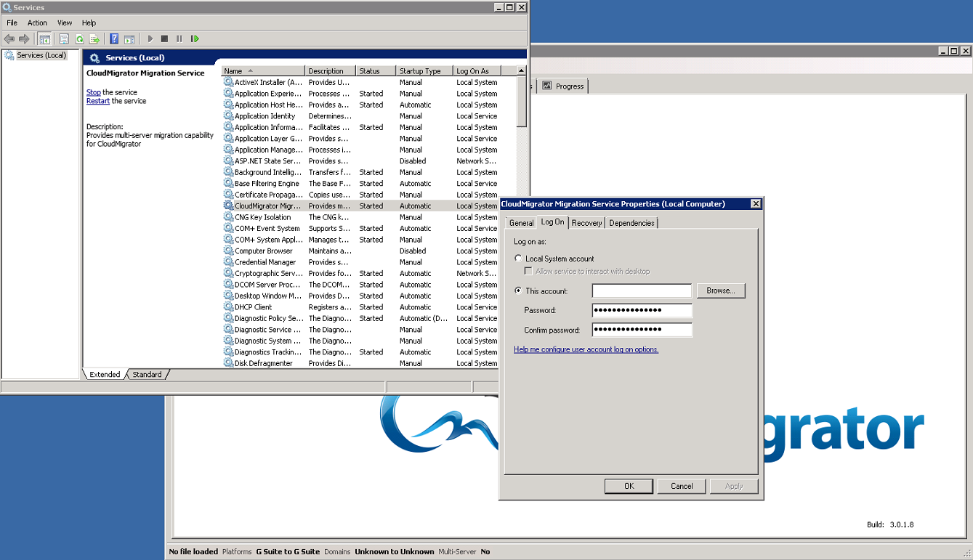Click the Stop Service square icon
The height and width of the screenshot is (560, 973).
[165, 38]
